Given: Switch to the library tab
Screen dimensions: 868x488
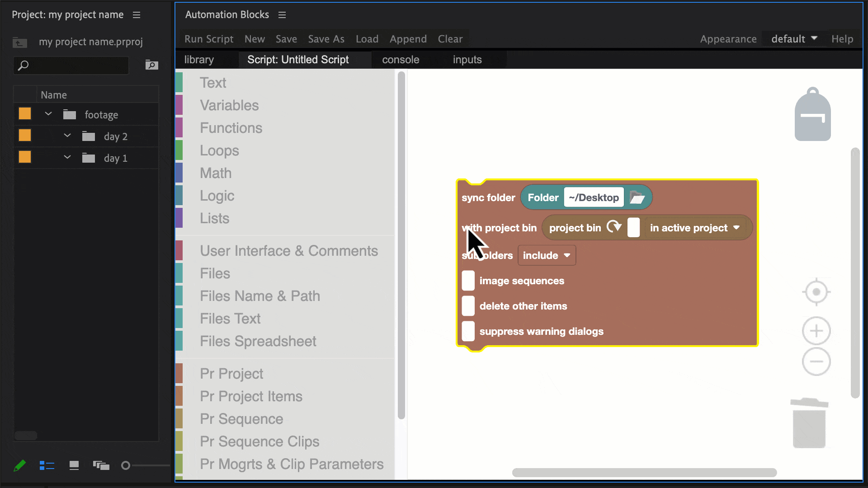Looking at the screenshot, I should tap(199, 60).
